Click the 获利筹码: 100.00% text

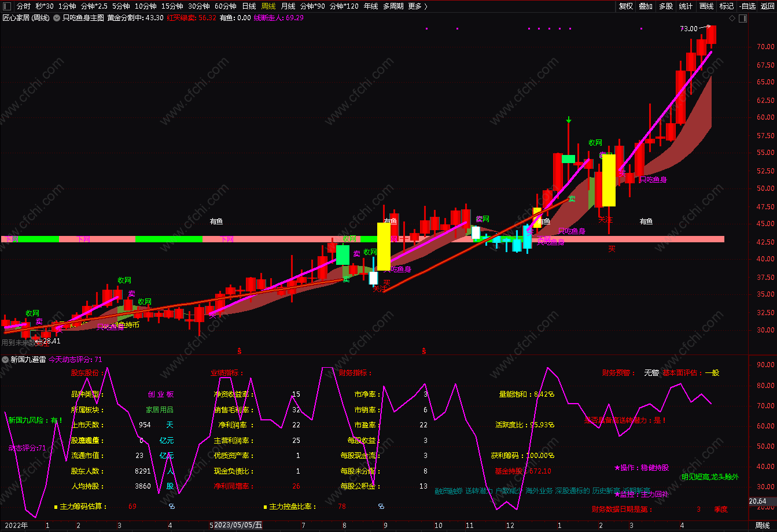pyautogui.click(x=523, y=456)
